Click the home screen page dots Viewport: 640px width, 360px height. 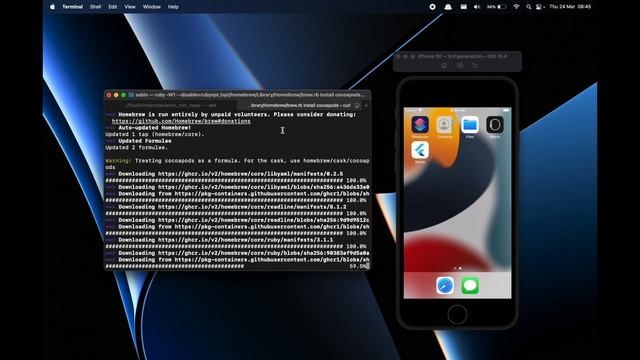pyautogui.click(x=458, y=268)
